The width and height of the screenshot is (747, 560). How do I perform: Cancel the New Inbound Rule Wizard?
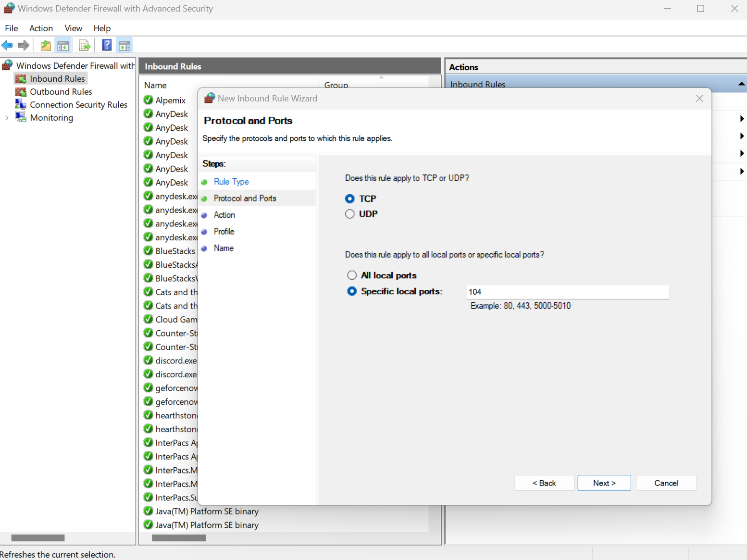(666, 483)
